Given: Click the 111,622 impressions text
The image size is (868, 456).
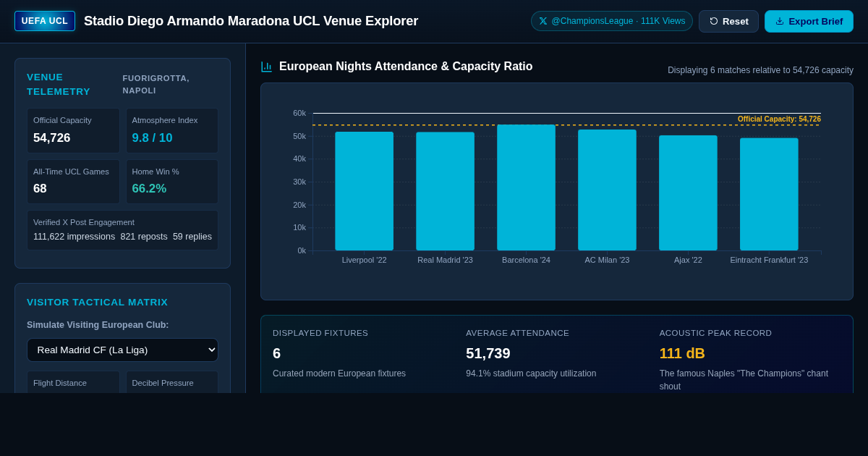Looking at the screenshot, I should [74, 237].
